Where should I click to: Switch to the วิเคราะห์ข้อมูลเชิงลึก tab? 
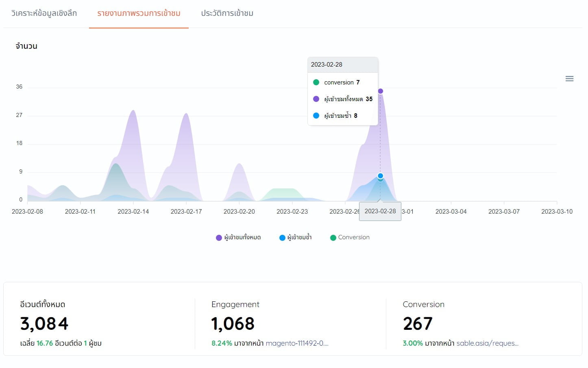coord(44,13)
